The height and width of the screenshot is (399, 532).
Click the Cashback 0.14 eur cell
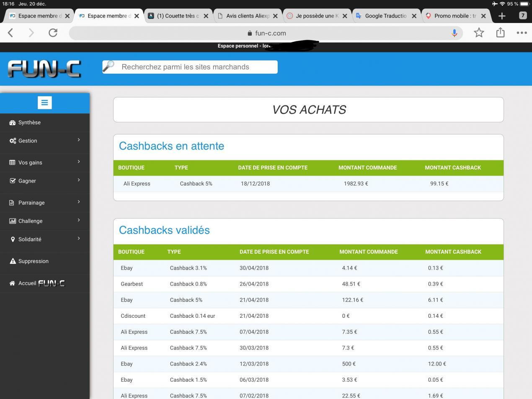(x=192, y=316)
